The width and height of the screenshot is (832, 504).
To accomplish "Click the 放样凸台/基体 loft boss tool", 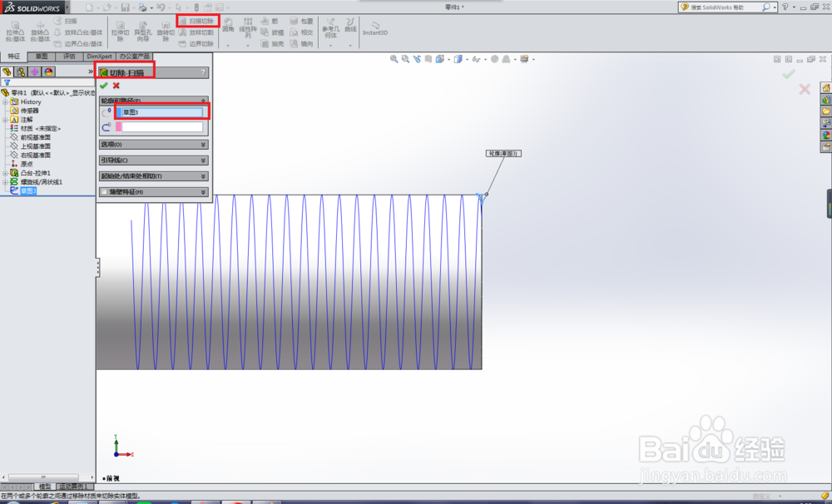I will (x=78, y=32).
